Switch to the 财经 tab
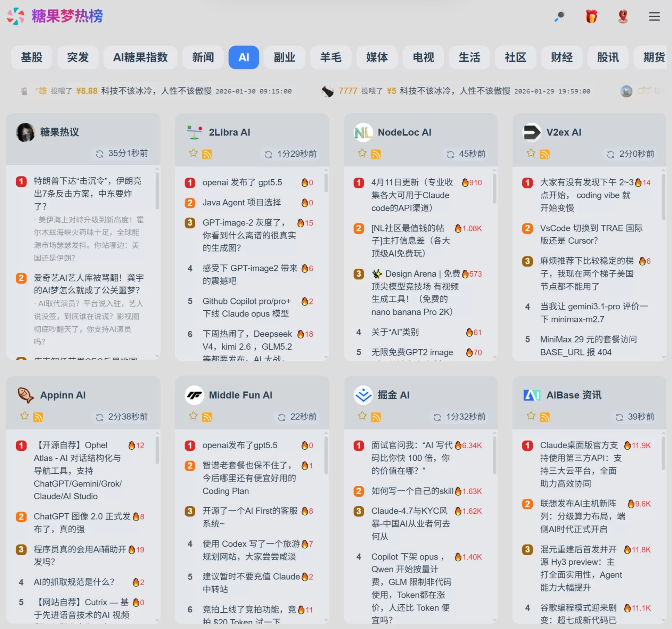The width and height of the screenshot is (672, 629). [562, 57]
